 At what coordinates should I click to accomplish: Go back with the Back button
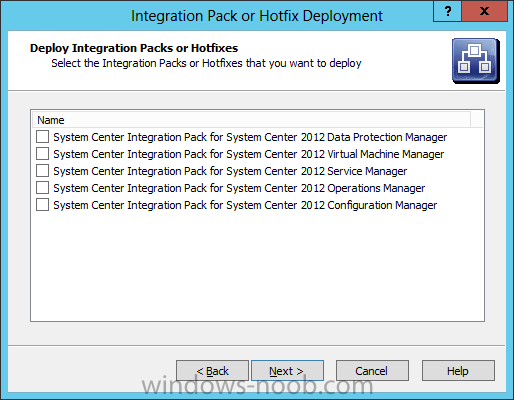click(x=212, y=370)
